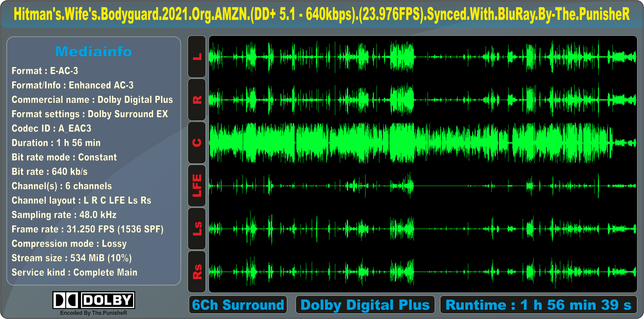
Task: Click the Format E-AC-3 line
Action: [x=45, y=71]
